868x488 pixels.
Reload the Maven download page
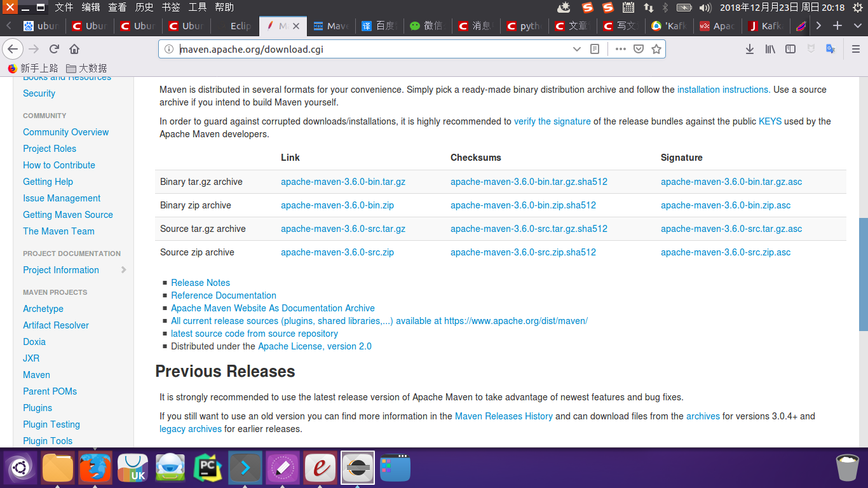(55, 49)
